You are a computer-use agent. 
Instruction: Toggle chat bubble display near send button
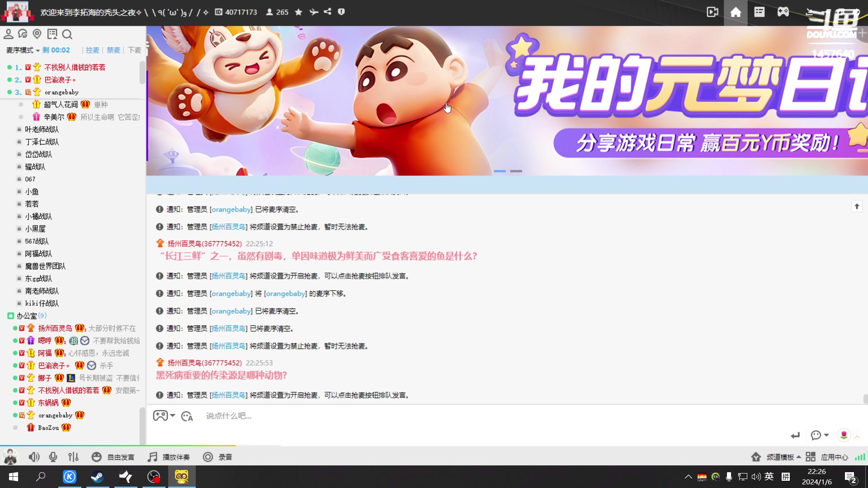(x=816, y=435)
